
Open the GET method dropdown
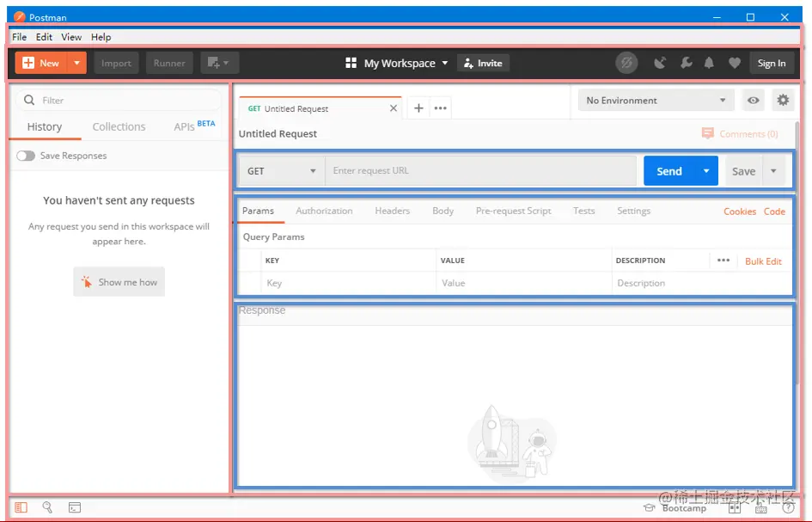pyautogui.click(x=281, y=171)
